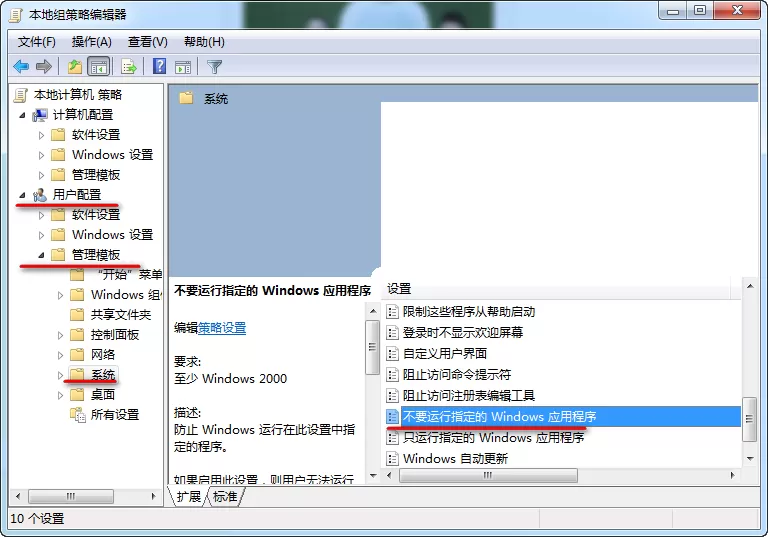Click the Back arrow toolbar icon
Viewport: 768px width, 537px height.
pyautogui.click(x=21, y=66)
